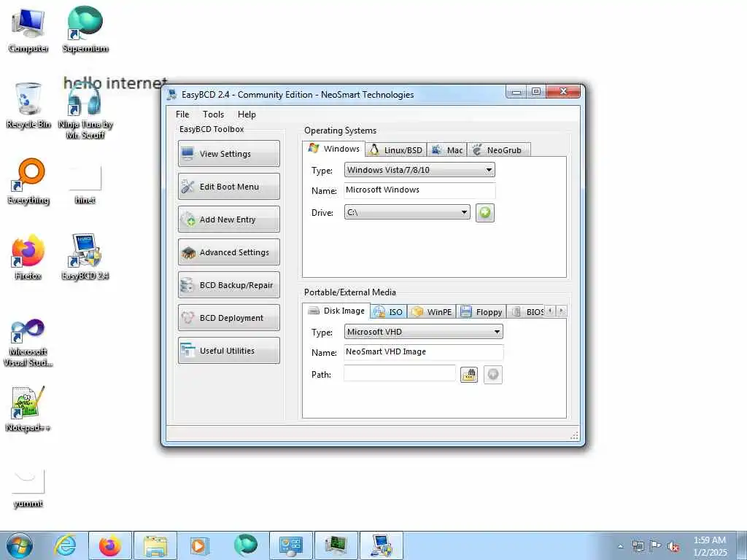Select the yummt desktop file

pos(28,489)
